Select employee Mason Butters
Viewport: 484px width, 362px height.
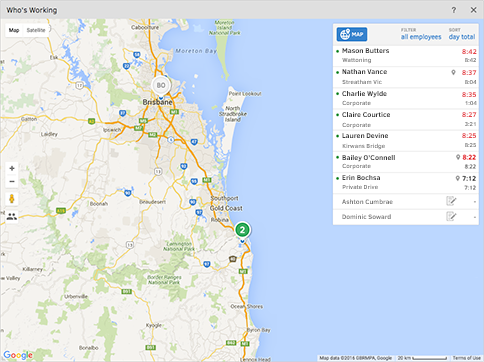point(406,56)
